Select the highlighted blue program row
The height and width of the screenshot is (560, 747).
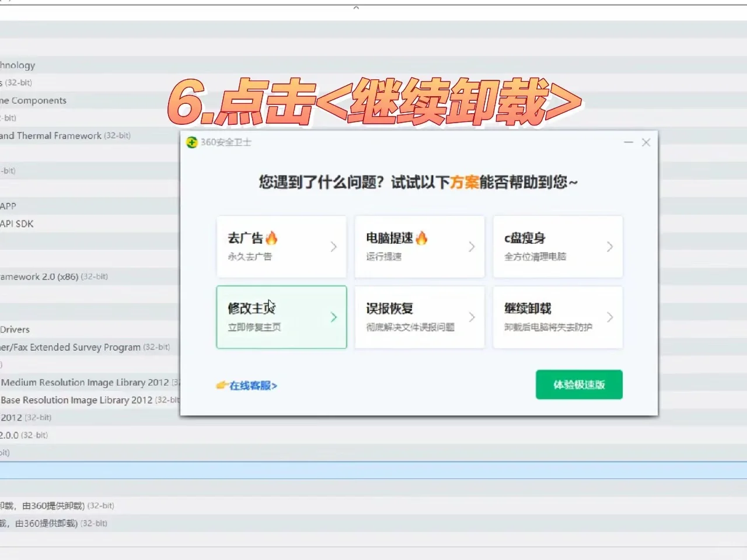88,470
